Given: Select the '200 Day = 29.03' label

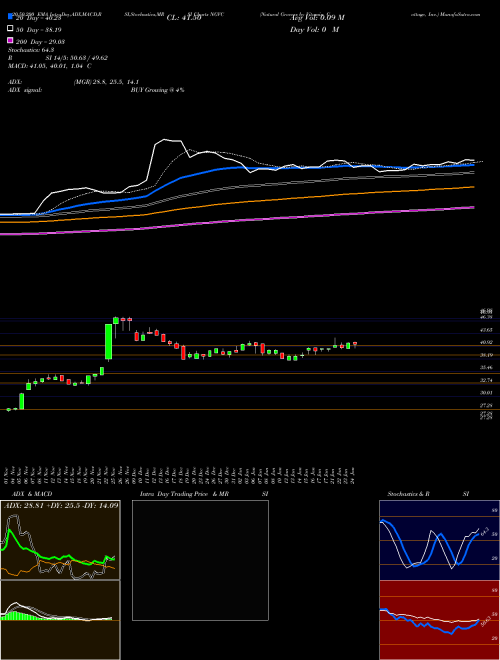Looking at the screenshot, I should point(40,42).
